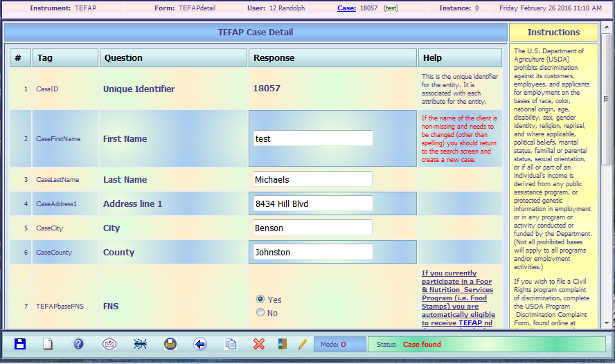Click the envelope mail icon
The image size is (615, 364).
click(x=109, y=344)
